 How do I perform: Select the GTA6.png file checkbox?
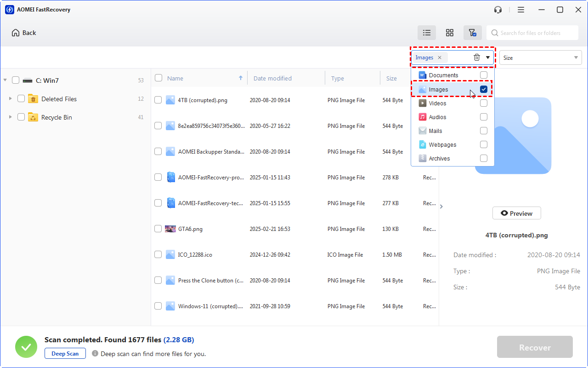(158, 229)
